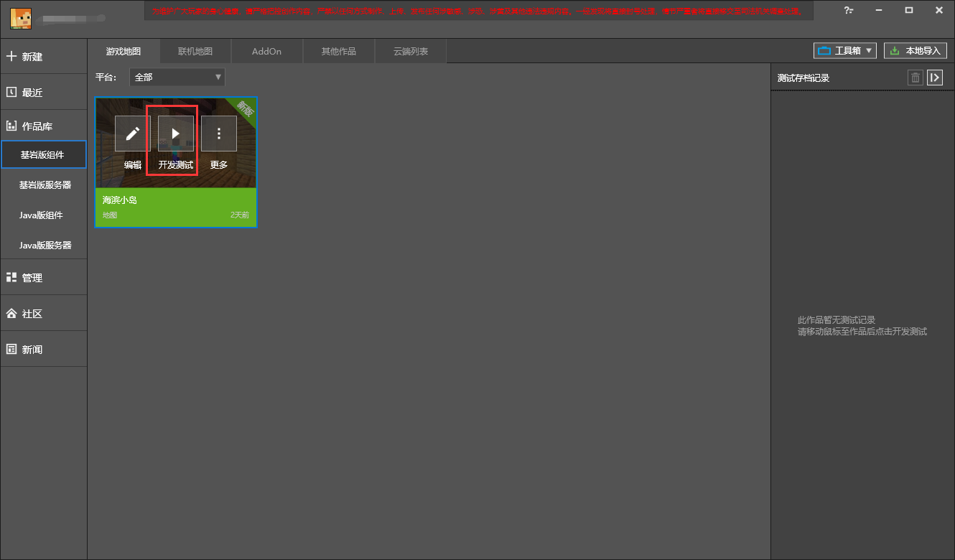Open the 工具箱 dropdown

(x=845, y=50)
